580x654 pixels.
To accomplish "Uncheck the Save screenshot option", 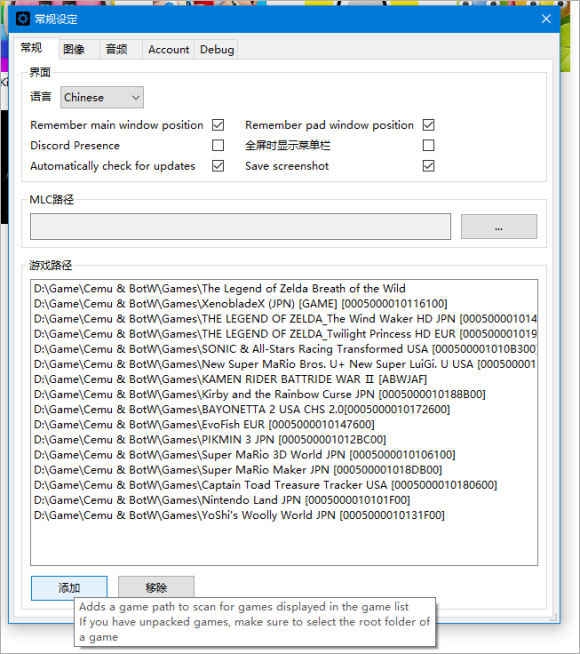I will point(428,166).
